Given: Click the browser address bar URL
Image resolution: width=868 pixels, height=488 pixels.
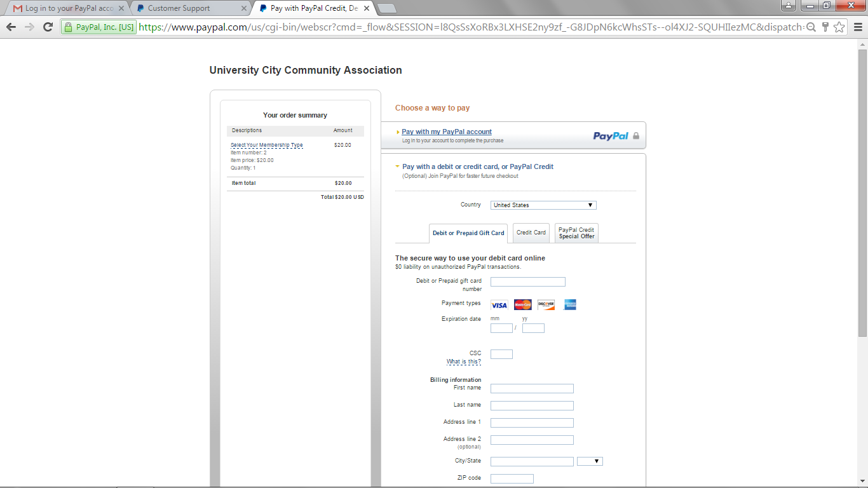Looking at the screenshot, I should pyautogui.click(x=470, y=27).
